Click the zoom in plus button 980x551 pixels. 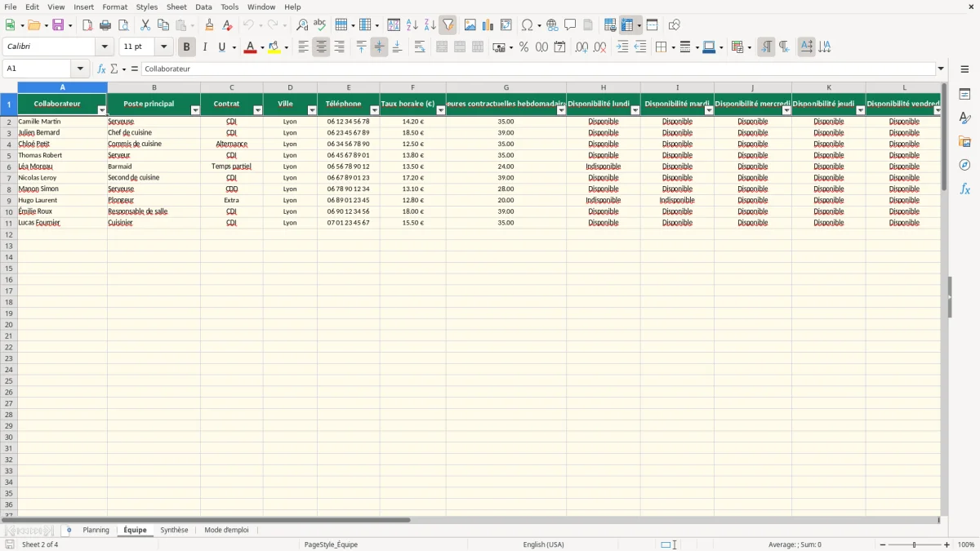pos(947,544)
